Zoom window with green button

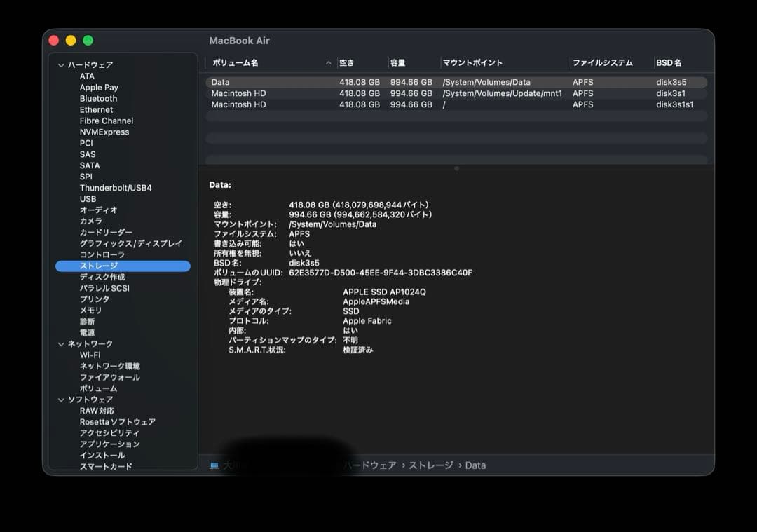88,41
